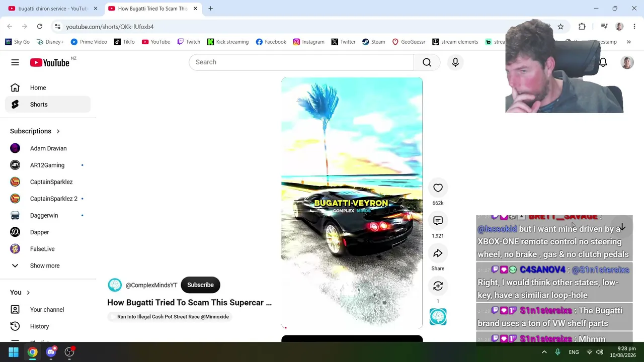Reload the page in Chrome
This screenshot has height=362, width=644.
[x=40, y=26]
